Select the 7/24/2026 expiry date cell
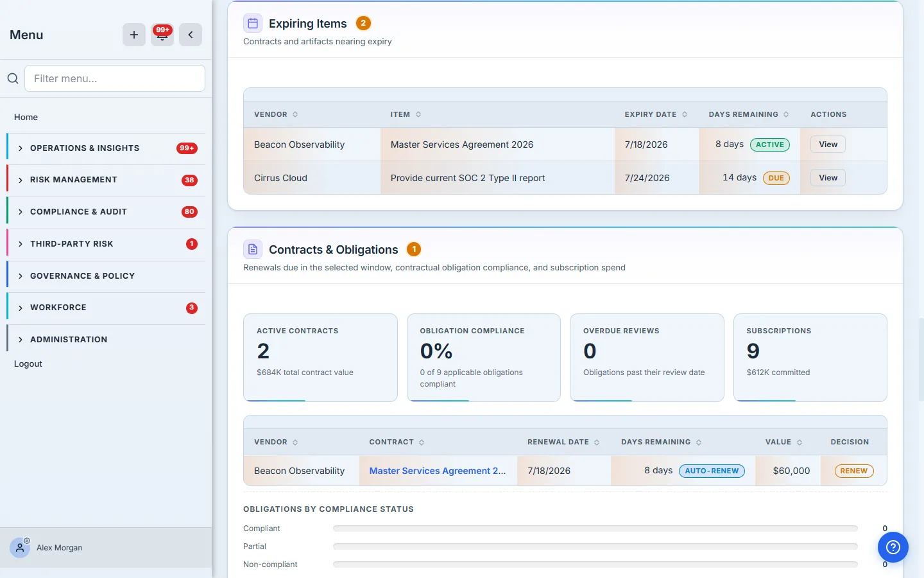 pos(656,178)
